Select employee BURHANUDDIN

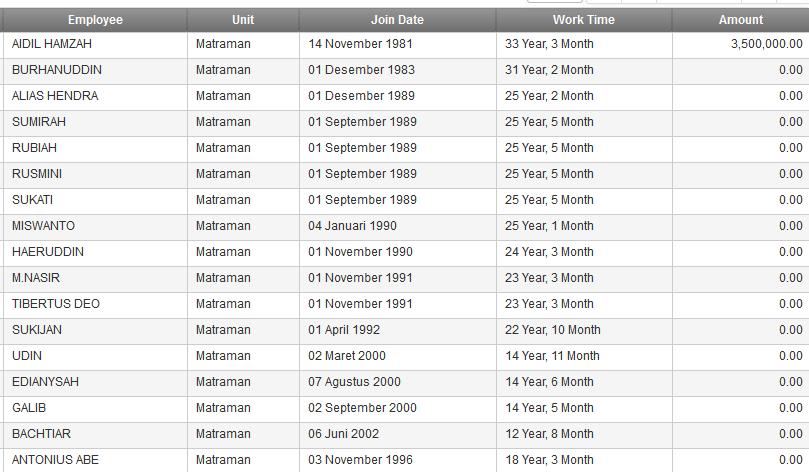click(x=57, y=70)
